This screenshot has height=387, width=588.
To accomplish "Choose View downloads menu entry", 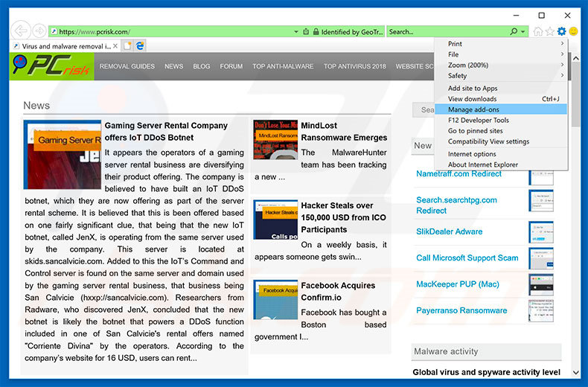I will [501, 99].
